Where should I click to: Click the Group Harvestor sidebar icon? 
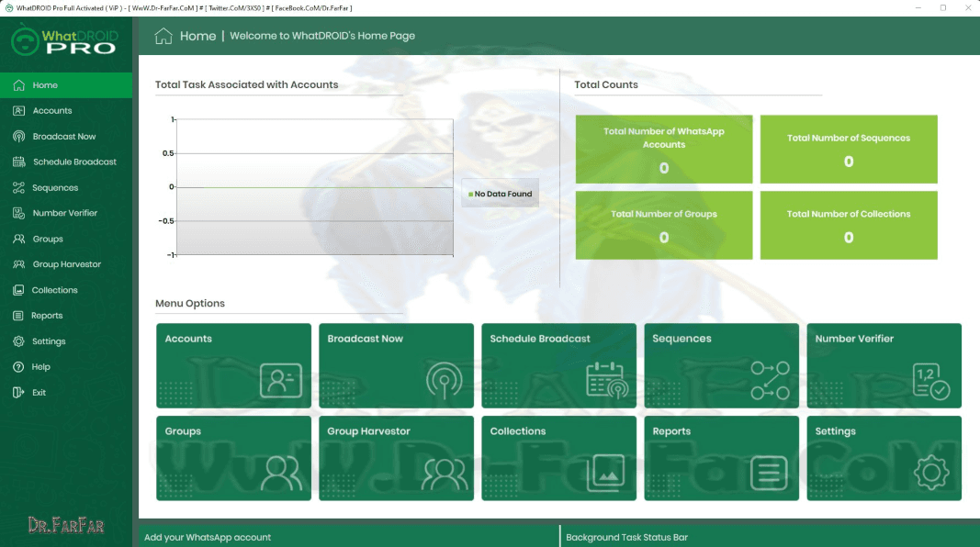tap(18, 264)
